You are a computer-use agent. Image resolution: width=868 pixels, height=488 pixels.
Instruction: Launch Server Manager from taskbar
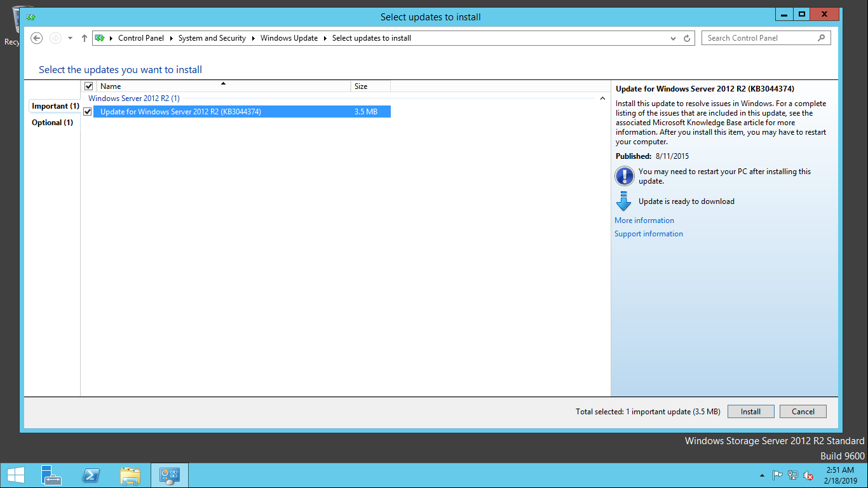pos(51,475)
